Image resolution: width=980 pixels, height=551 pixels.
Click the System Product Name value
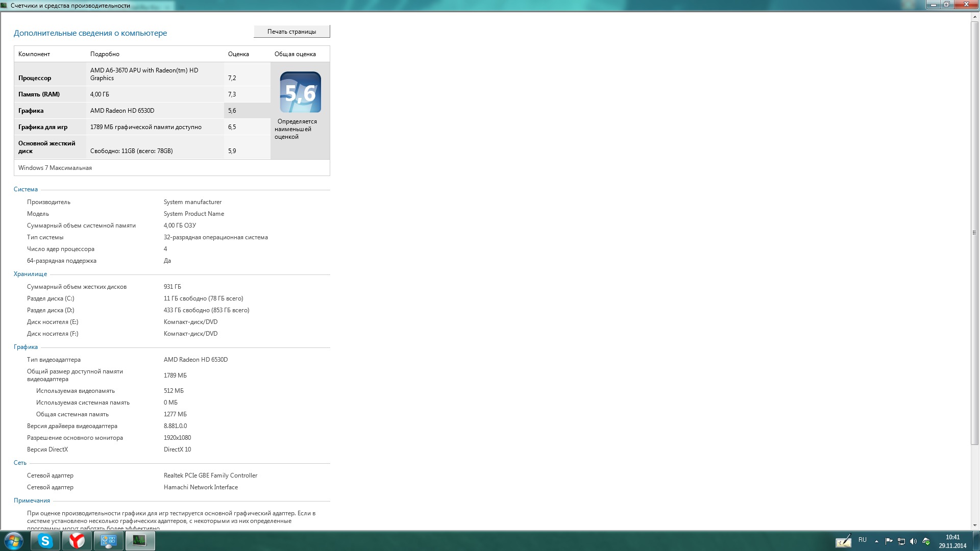click(x=194, y=214)
